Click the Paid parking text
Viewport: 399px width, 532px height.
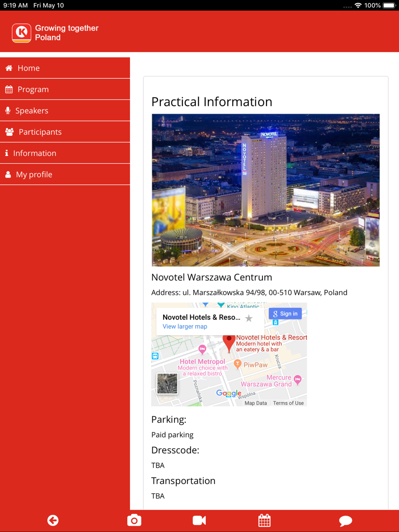point(172,435)
